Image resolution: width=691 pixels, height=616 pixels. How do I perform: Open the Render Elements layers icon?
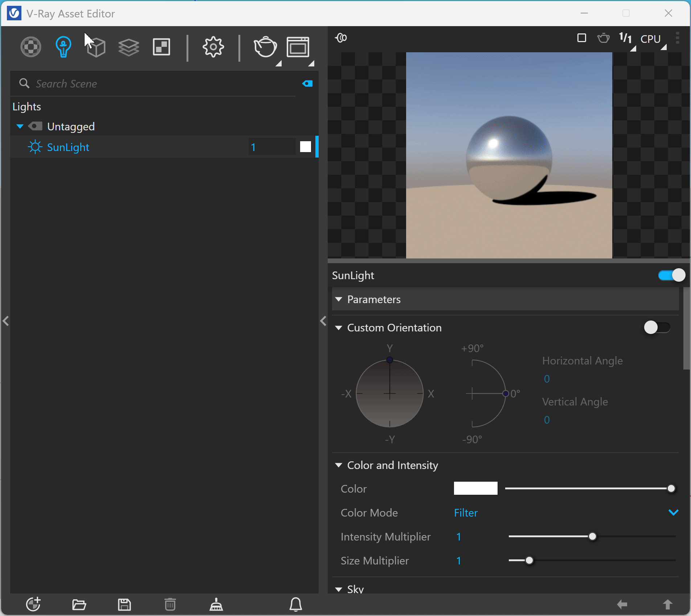point(129,47)
